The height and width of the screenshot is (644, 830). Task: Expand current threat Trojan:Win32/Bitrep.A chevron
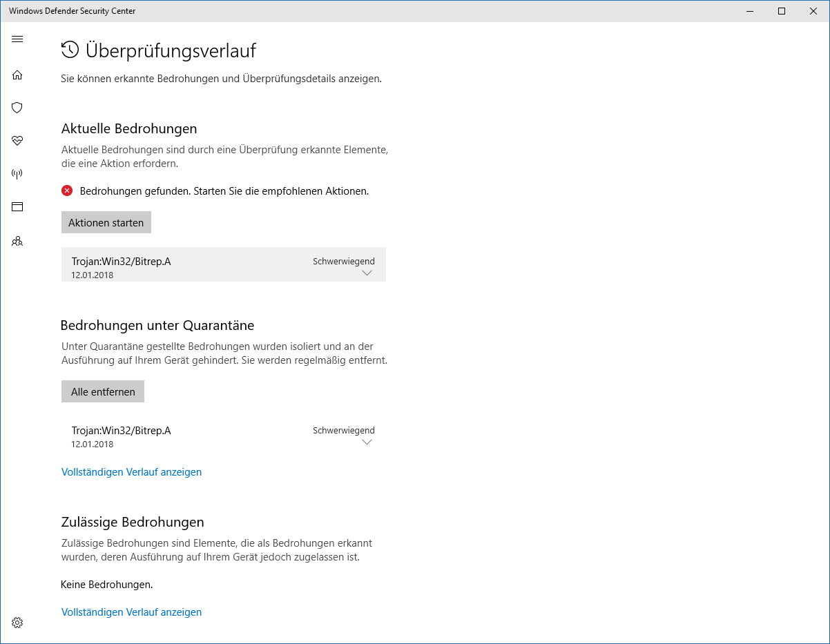click(x=367, y=273)
